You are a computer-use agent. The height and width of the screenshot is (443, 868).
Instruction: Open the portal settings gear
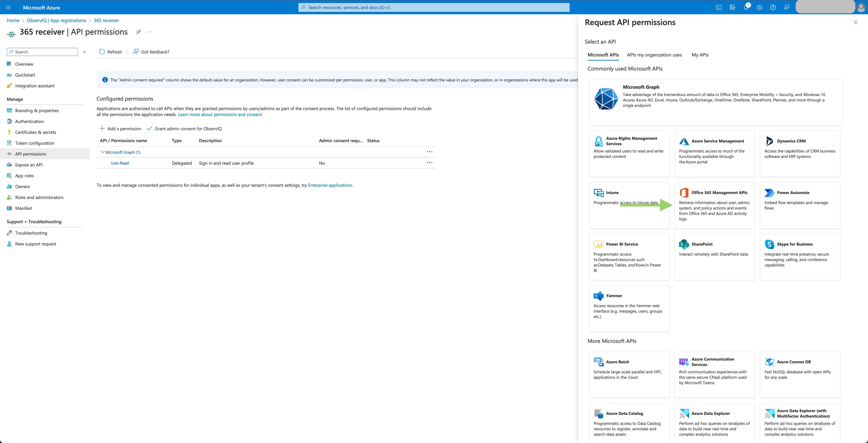(759, 7)
